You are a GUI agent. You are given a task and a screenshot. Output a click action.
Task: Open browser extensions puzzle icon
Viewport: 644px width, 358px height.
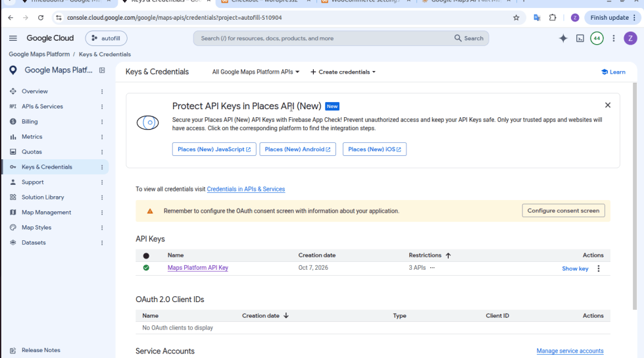(553, 18)
